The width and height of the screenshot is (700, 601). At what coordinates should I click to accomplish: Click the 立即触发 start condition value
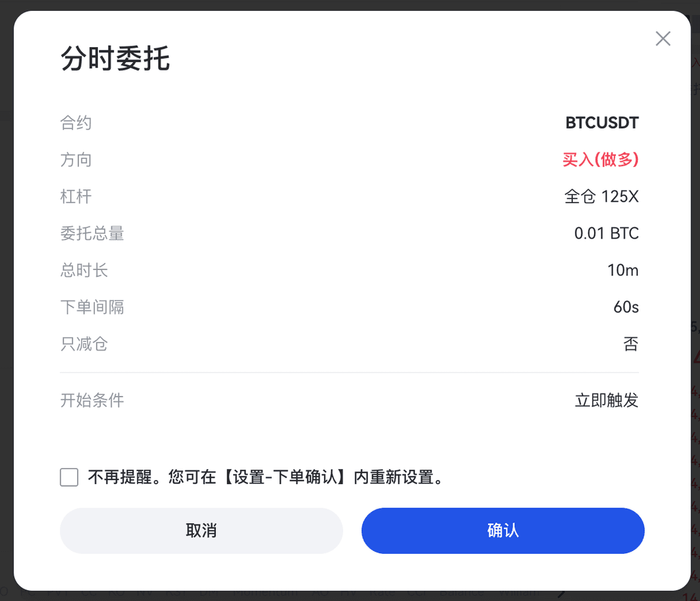point(606,401)
